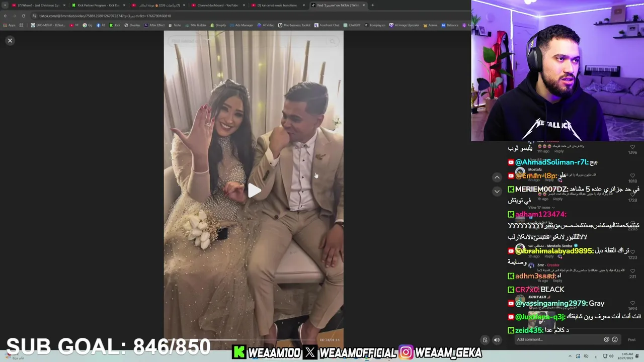Open the notification bell in taskbar
The image size is (644, 362).
(637, 356)
